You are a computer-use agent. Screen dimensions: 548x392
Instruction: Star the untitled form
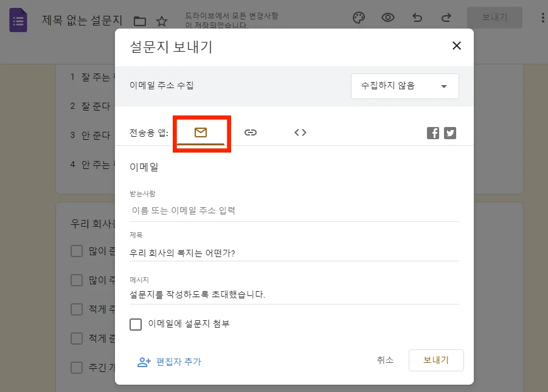pos(161,21)
